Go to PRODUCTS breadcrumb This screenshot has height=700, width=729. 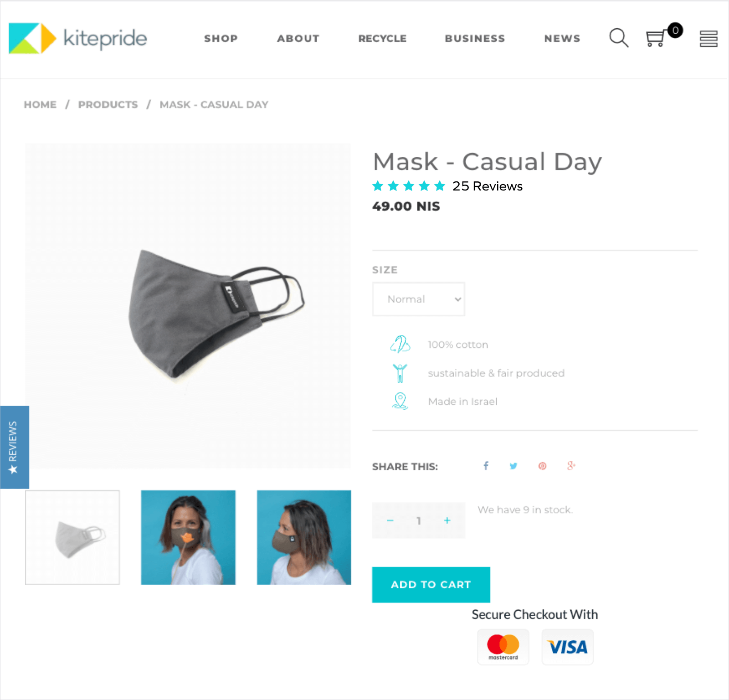point(108,105)
